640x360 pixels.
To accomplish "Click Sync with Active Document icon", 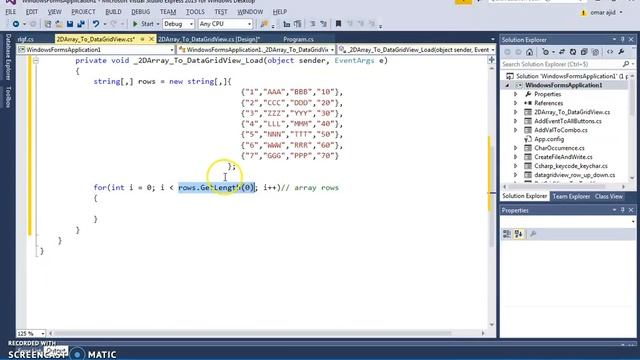I will pos(562,52).
